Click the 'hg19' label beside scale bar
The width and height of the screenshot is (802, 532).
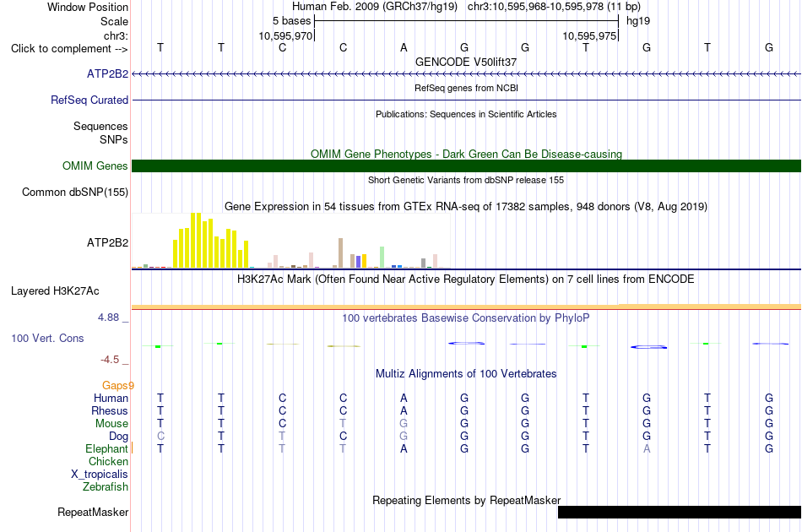[x=638, y=21]
